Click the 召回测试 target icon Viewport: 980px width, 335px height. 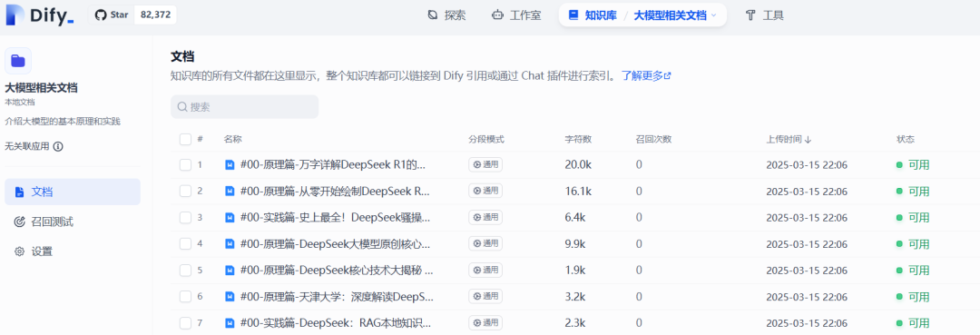point(19,222)
